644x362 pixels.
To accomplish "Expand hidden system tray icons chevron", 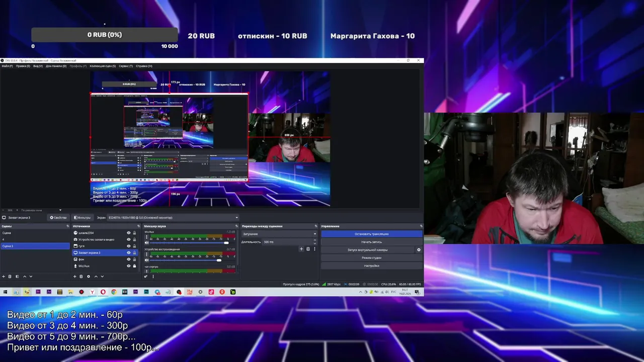I will [x=360, y=292].
